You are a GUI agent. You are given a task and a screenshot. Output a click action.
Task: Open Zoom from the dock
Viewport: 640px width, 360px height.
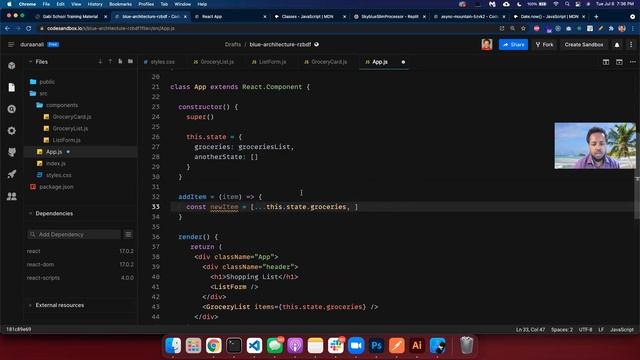356,346
